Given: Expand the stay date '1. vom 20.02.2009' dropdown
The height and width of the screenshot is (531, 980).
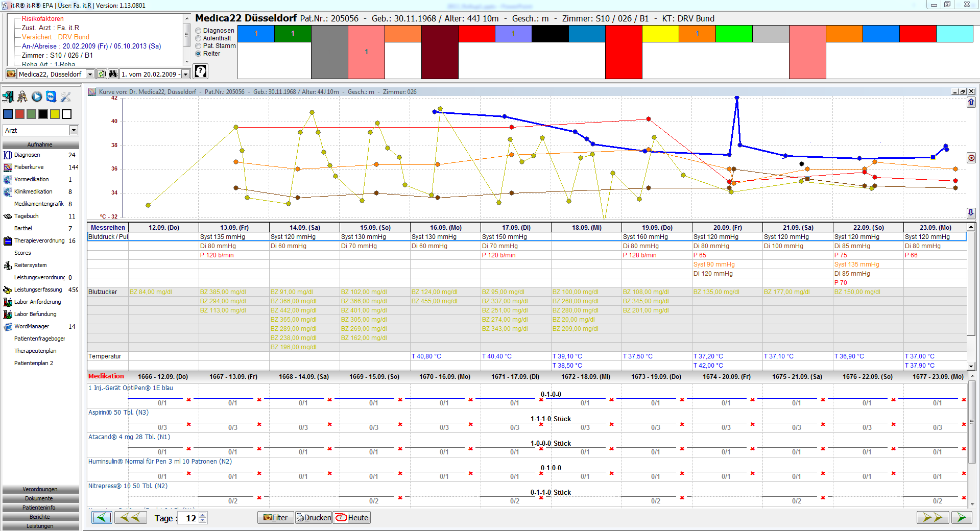Looking at the screenshot, I should [185, 74].
